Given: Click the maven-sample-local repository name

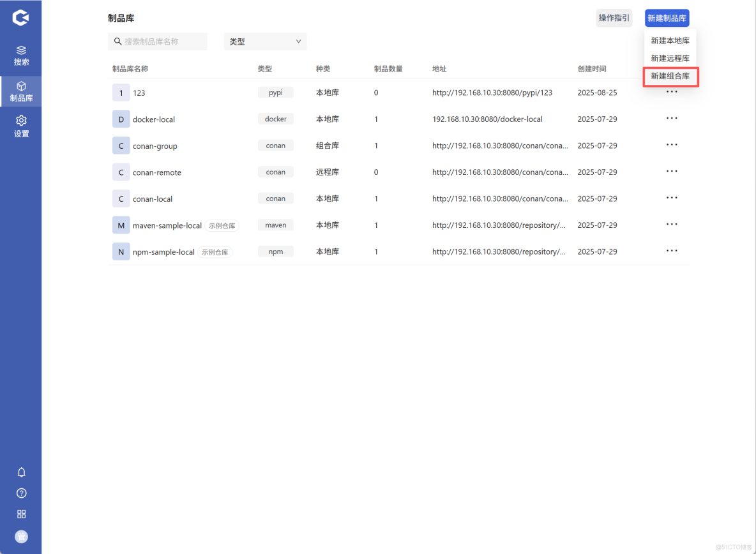Looking at the screenshot, I should 165,225.
